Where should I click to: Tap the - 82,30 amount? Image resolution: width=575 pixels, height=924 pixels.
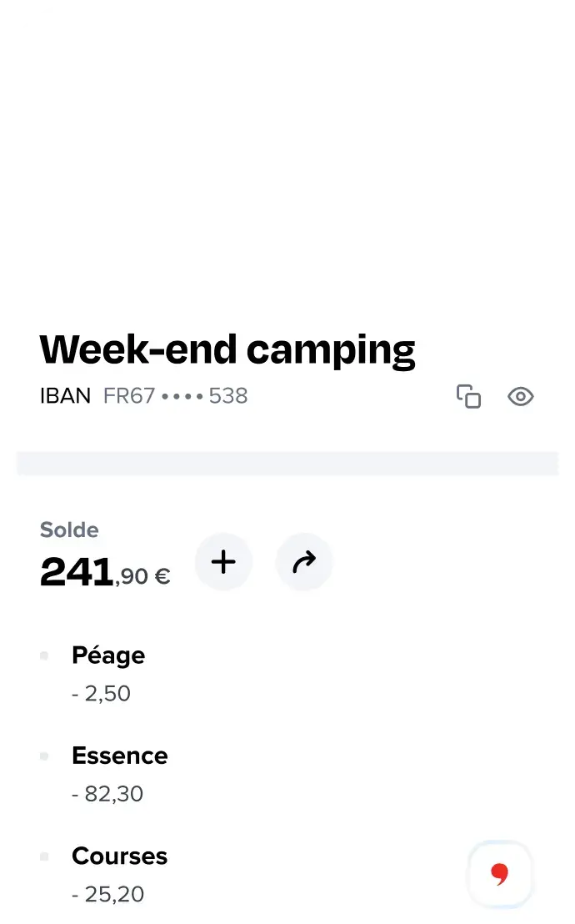107,794
